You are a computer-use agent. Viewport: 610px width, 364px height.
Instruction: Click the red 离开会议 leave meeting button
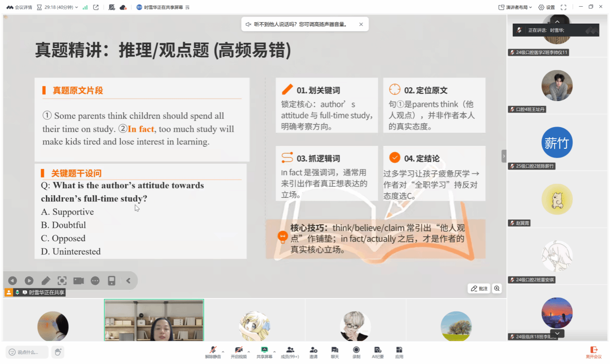tap(594, 352)
